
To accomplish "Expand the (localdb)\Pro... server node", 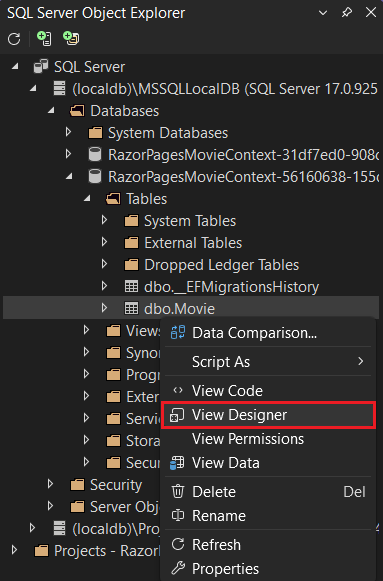I will point(32,528).
